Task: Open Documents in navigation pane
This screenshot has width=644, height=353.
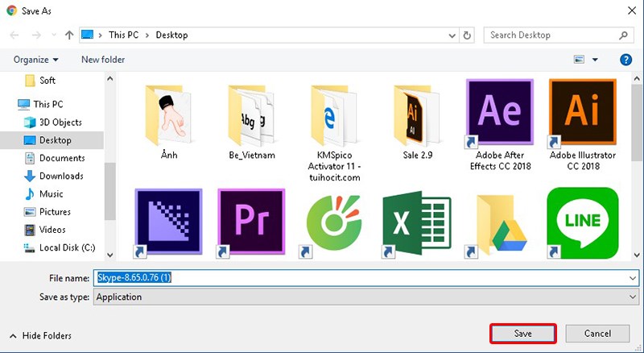Action: pyautogui.click(x=54, y=158)
